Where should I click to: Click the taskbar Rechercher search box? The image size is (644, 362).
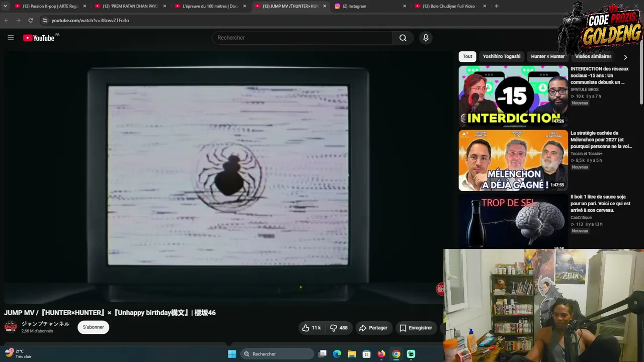[277, 354]
